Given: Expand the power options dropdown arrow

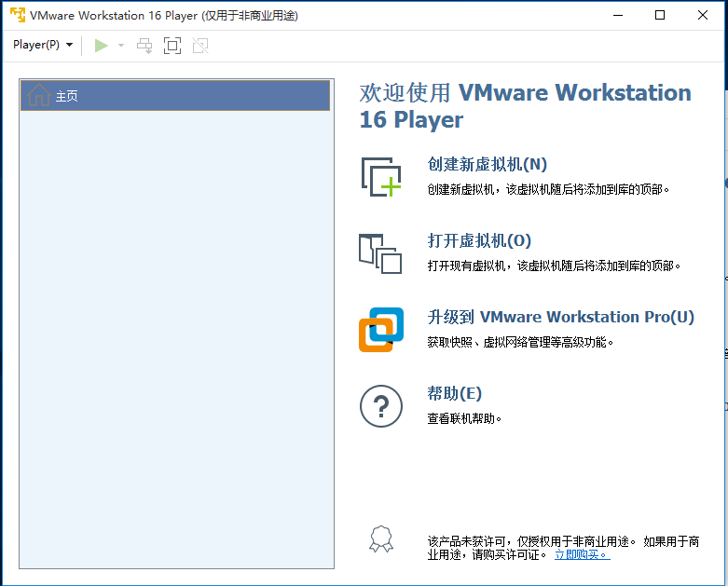Looking at the screenshot, I should tap(121, 46).
